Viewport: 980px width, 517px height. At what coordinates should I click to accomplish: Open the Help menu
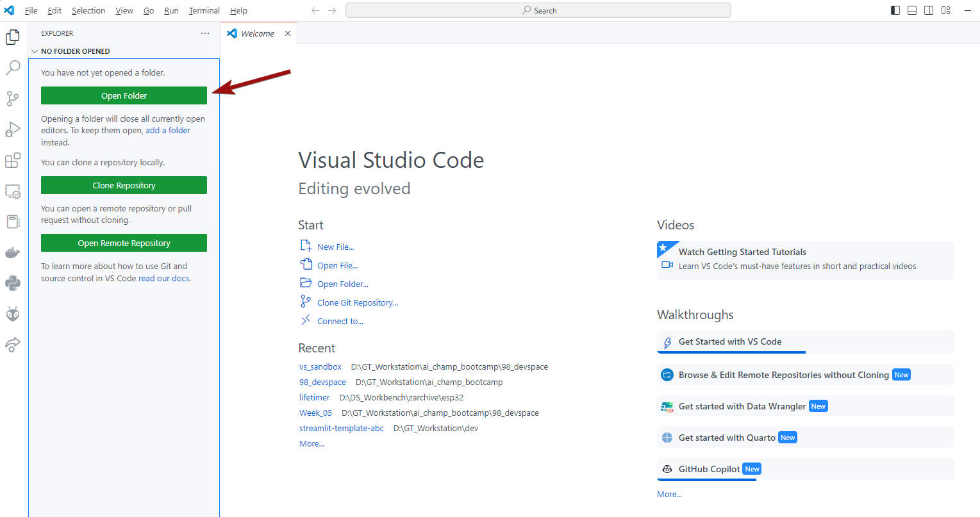(238, 10)
